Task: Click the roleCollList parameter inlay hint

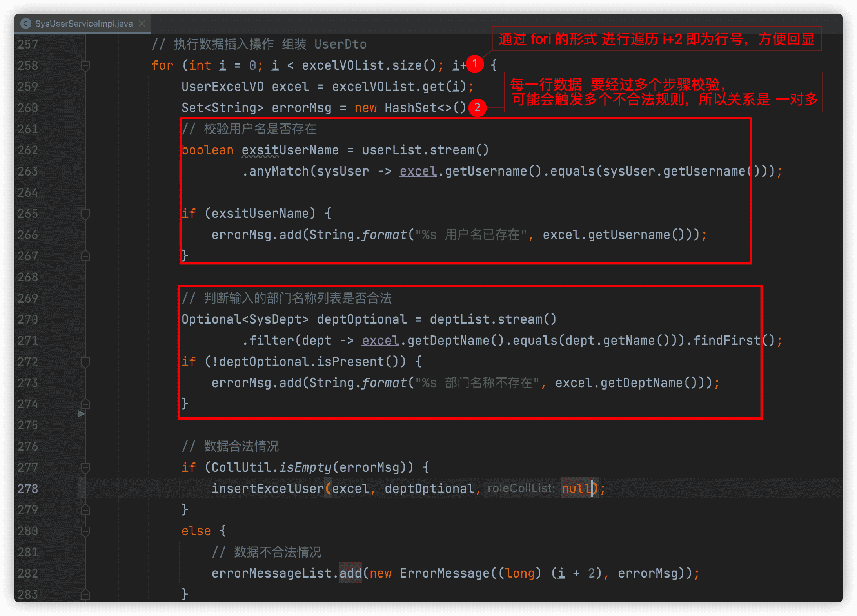Action: point(521,489)
